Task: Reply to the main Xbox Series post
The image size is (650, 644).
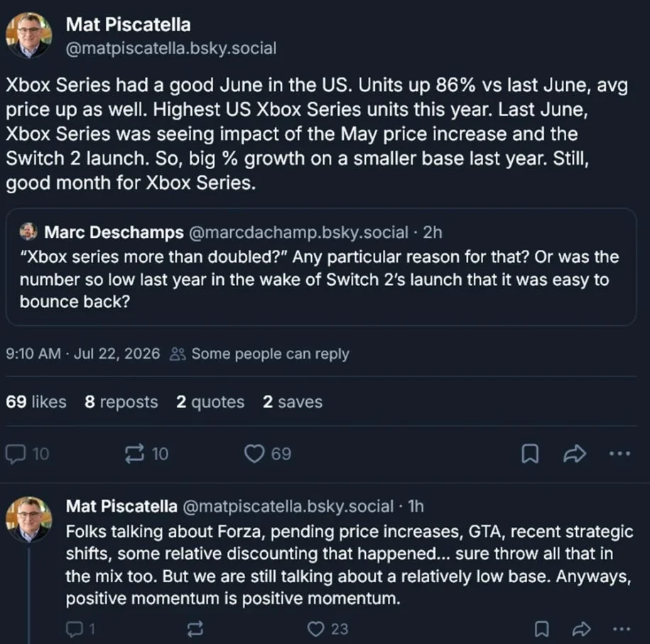Action: coord(27,454)
